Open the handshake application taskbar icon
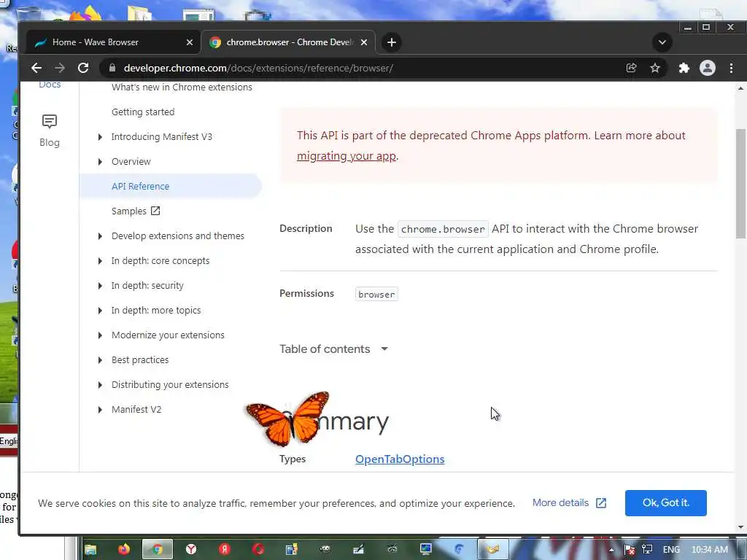Screen dimensions: 747x560 [493, 550]
